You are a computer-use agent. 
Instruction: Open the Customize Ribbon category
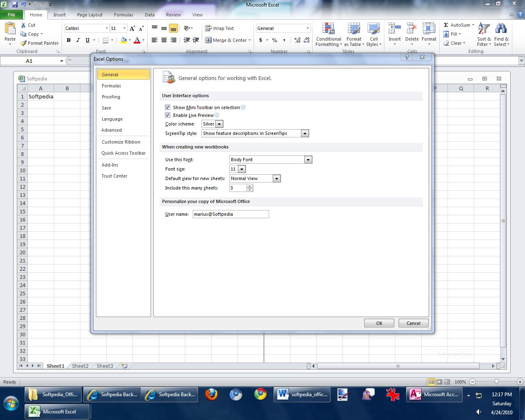[121, 142]
